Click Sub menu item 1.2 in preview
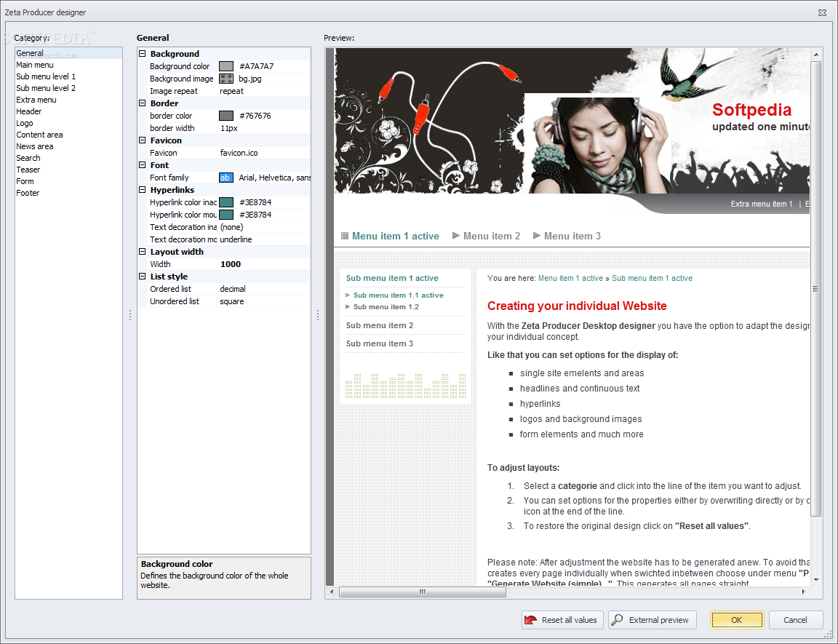838x644 pixels. point(386,307)
